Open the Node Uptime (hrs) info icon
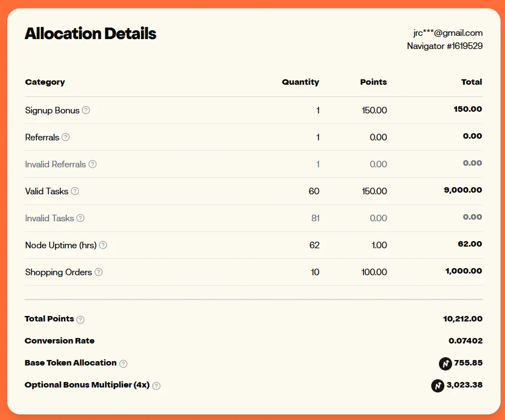Viewport: 505px width, 420px height. click(103, 246)
